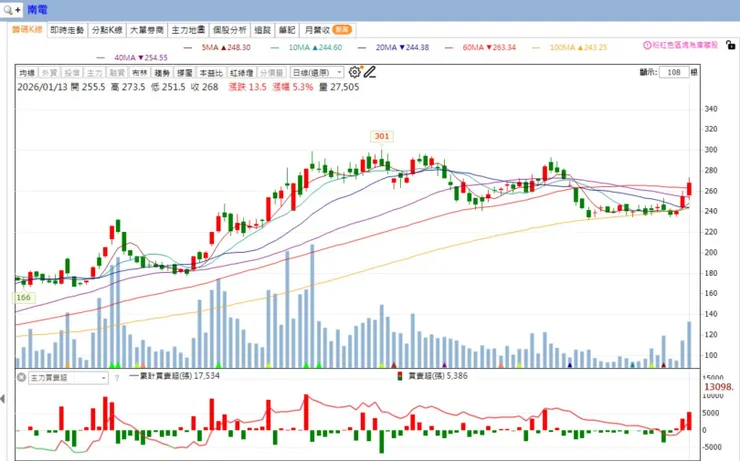Click the 漲跌 13.5 value

pos(247,87)
